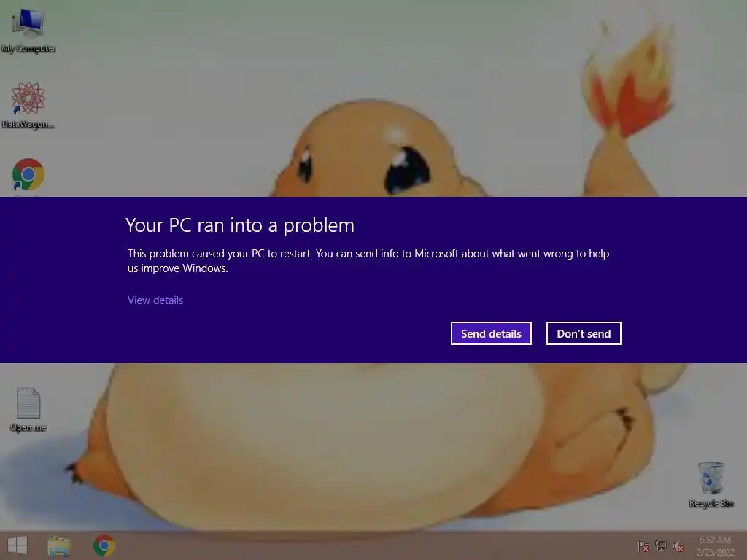Open the network status tray icon
This screenshot has width=747, height=560.
(x=661, y=546)
